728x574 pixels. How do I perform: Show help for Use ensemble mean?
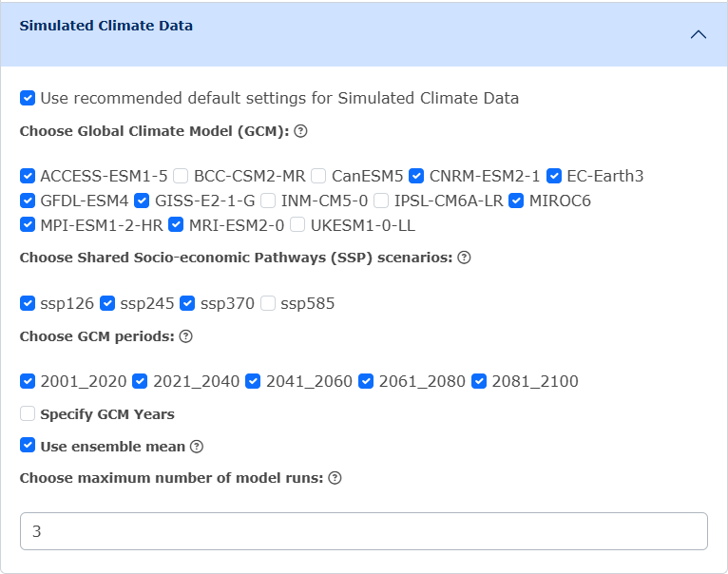point(197,447)
